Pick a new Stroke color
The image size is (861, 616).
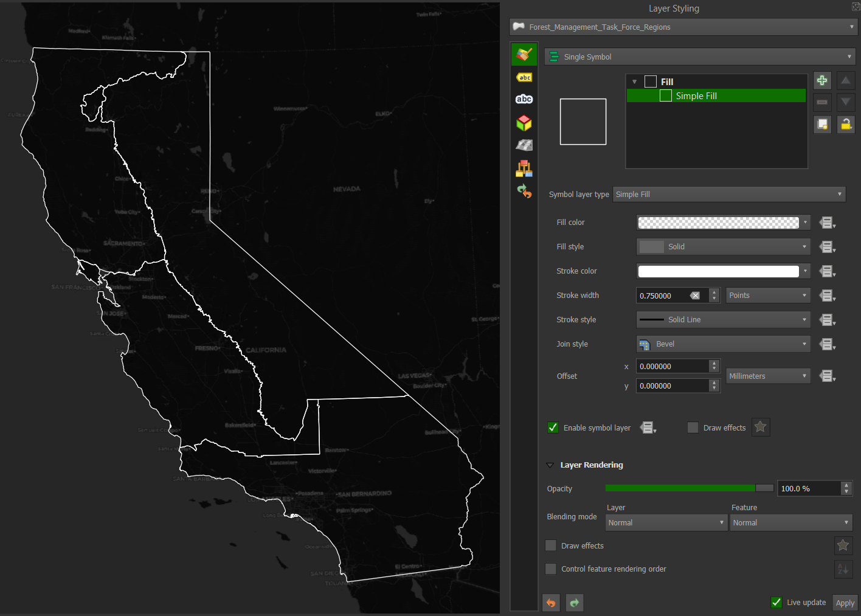click(x=721, y=271)
